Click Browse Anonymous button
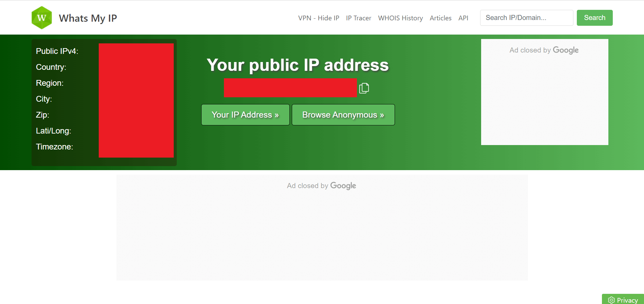This screenshot has height=304, width=644. tap(343, 115)
